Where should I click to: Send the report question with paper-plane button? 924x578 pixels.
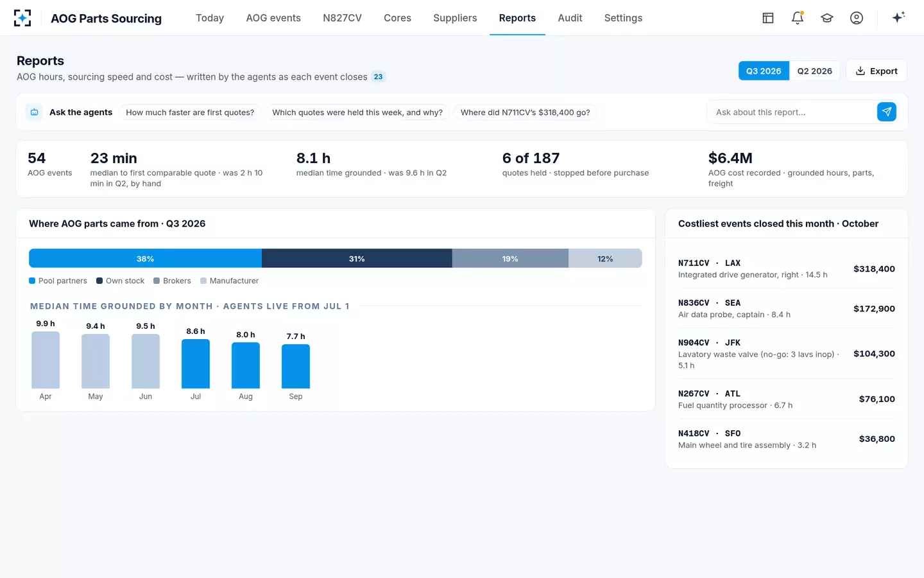tap(887, 112)
